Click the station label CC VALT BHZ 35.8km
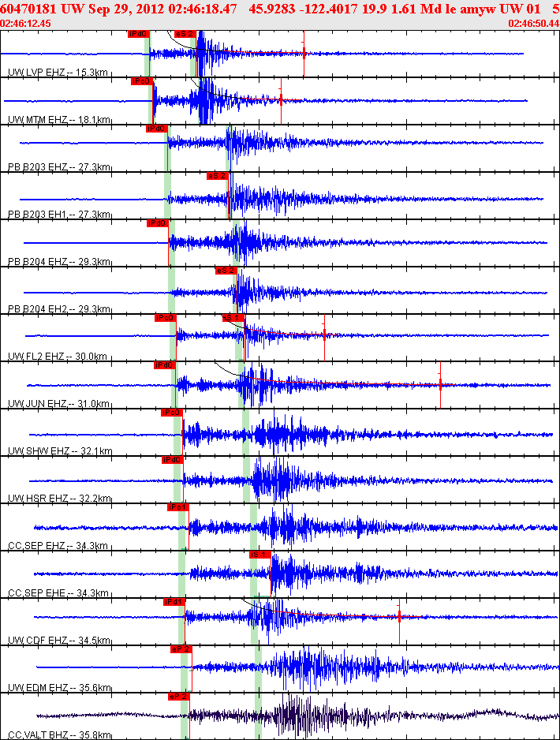 click(x=59, y=735)
